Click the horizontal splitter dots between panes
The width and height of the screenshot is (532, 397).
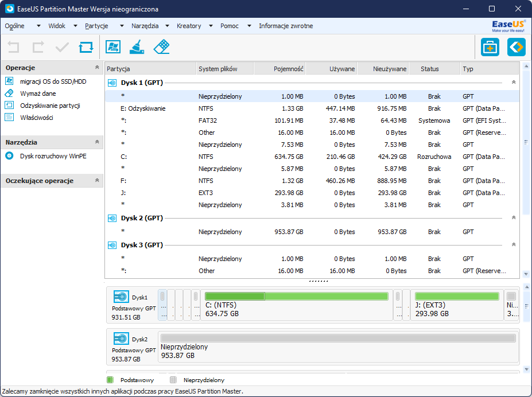pos(319,281)
